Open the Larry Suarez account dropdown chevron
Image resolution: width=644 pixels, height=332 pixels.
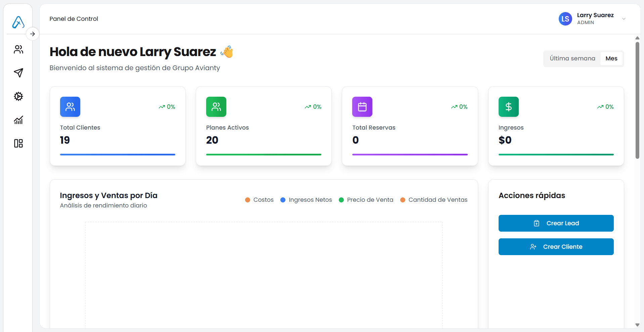click(624, 19)
